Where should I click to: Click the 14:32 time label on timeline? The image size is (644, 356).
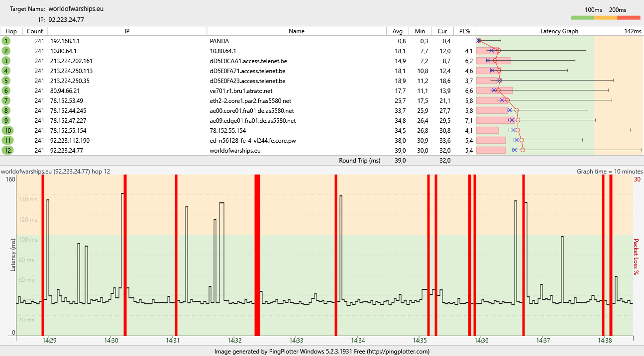234,341
